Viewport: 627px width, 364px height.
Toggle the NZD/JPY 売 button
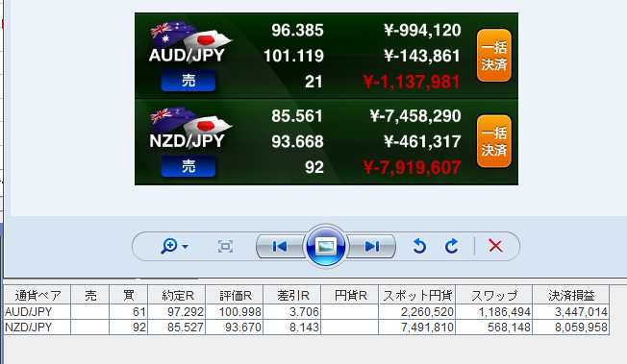coord(188,166)
